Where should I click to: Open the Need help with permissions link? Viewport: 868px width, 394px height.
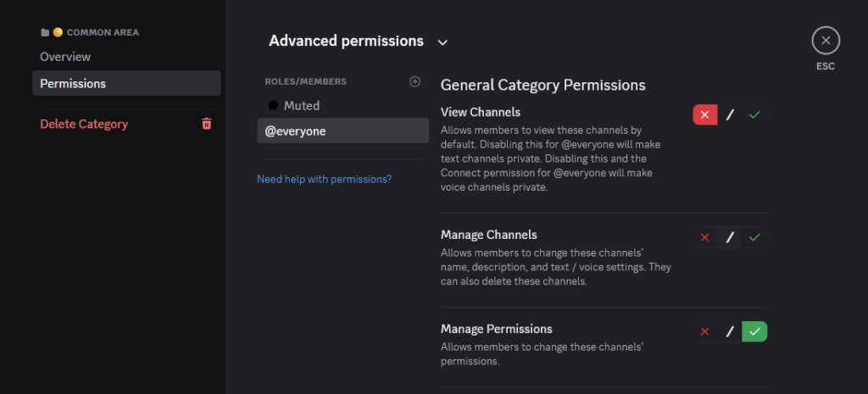(324, 179)
